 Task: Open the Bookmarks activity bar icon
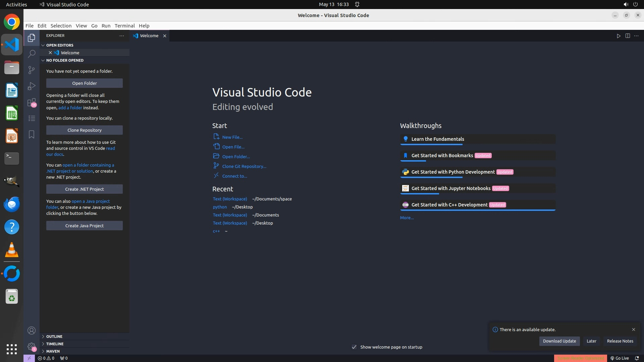(x=32, y=134)
